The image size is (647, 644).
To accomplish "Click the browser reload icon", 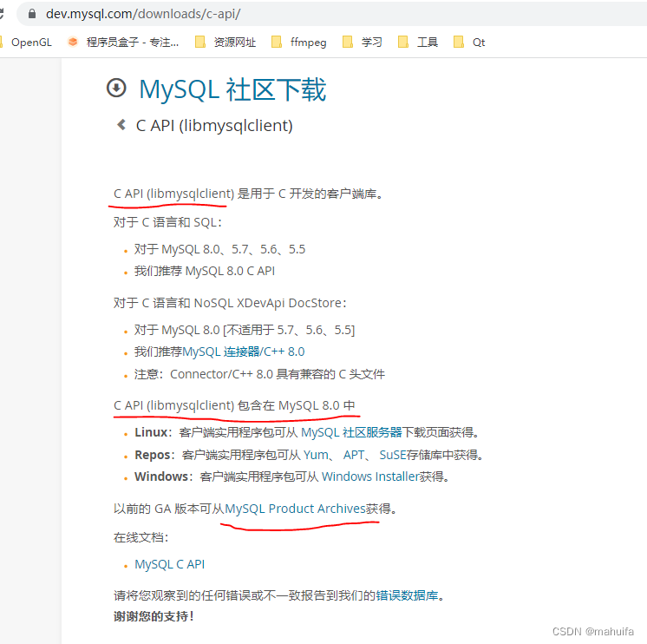I will 1,14.
